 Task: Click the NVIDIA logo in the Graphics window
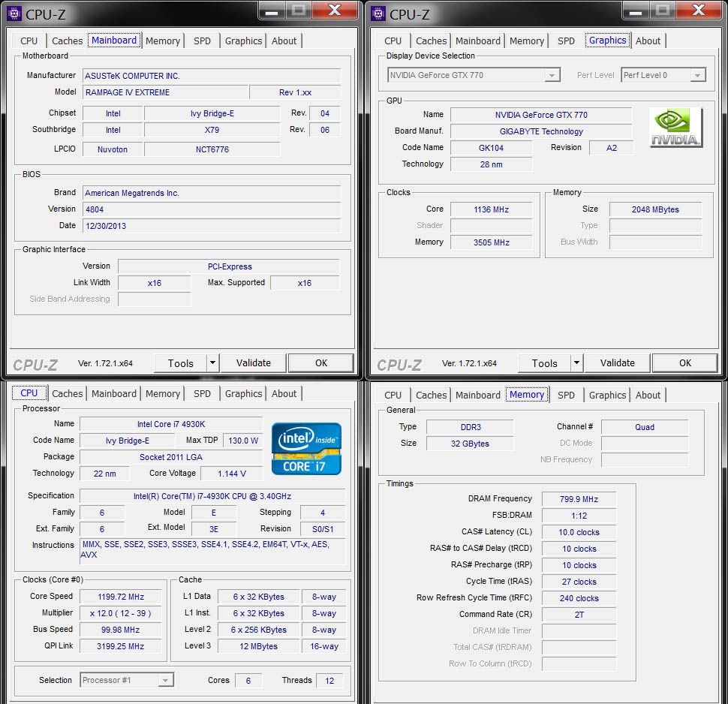[675, 128]
